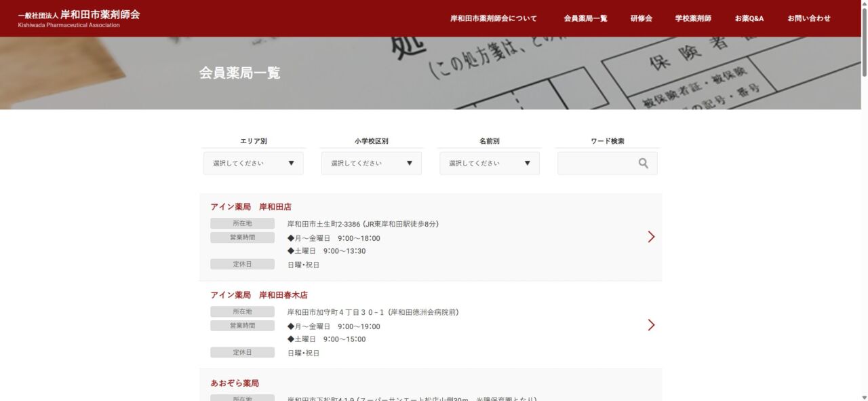This screenshot has height=401, width=868.
Task: Click the magnifying glass search icon
Action: [643, 164]
